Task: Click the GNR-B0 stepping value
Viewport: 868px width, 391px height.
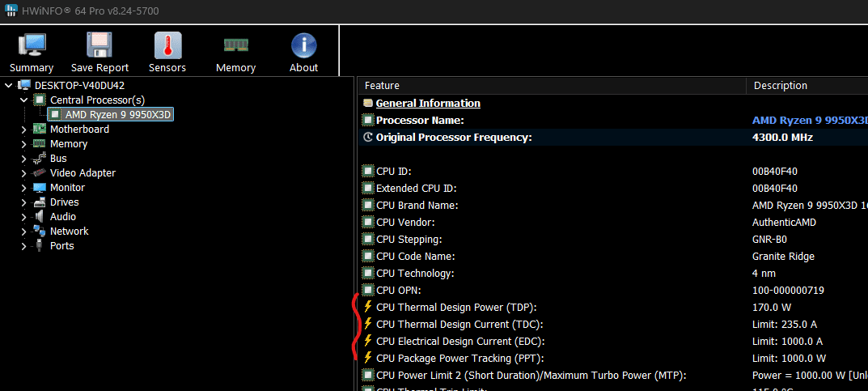Action: pos(769,240)
